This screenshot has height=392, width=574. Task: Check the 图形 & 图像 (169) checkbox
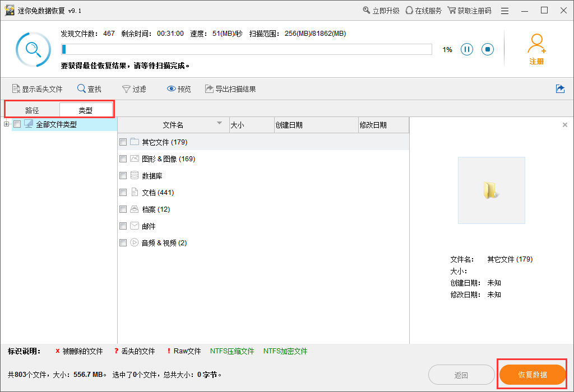[123, 158]
